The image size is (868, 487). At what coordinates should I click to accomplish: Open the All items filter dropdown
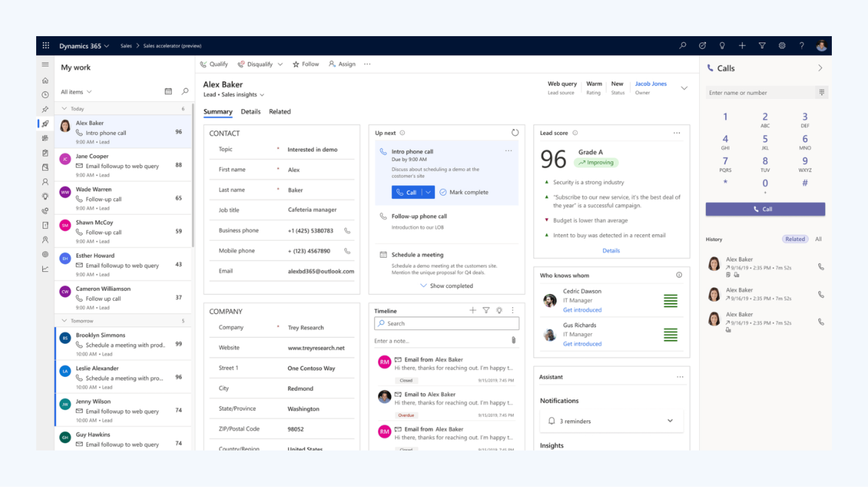76,92
